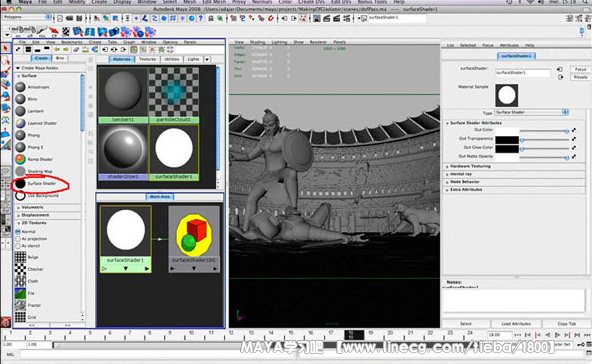Create a Phong material node

[28, 135]
